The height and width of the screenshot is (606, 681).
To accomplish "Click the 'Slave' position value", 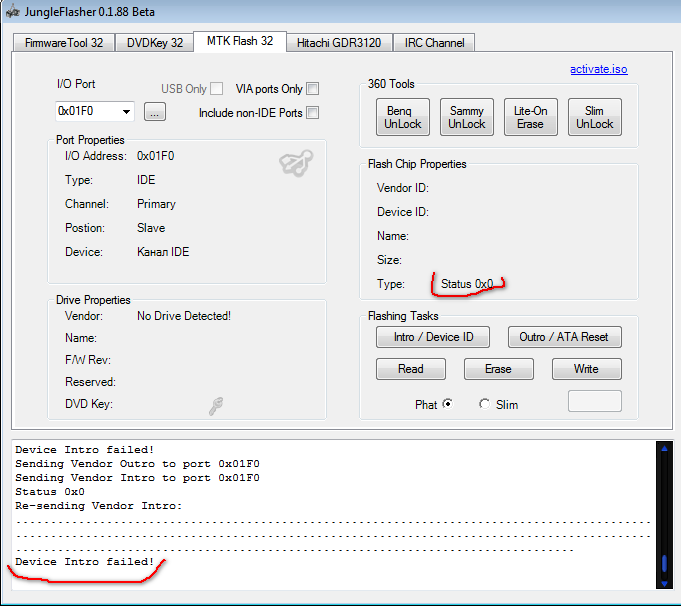I will point(151,228).
